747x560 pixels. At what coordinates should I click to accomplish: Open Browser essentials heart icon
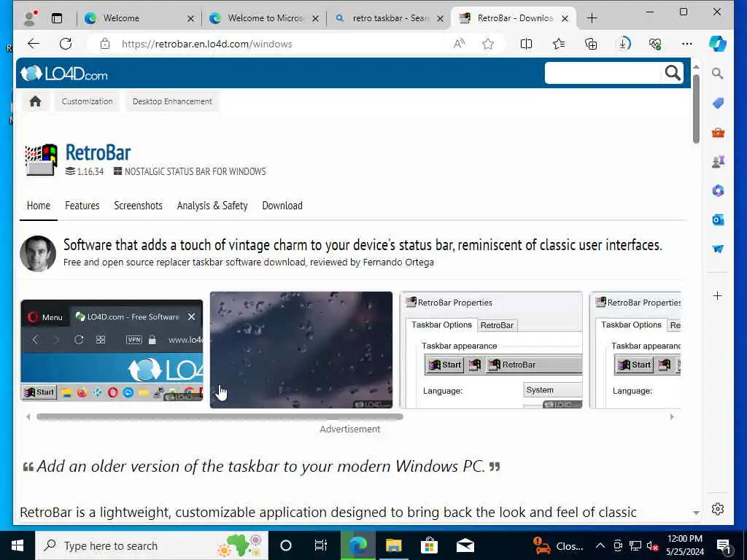655,44
